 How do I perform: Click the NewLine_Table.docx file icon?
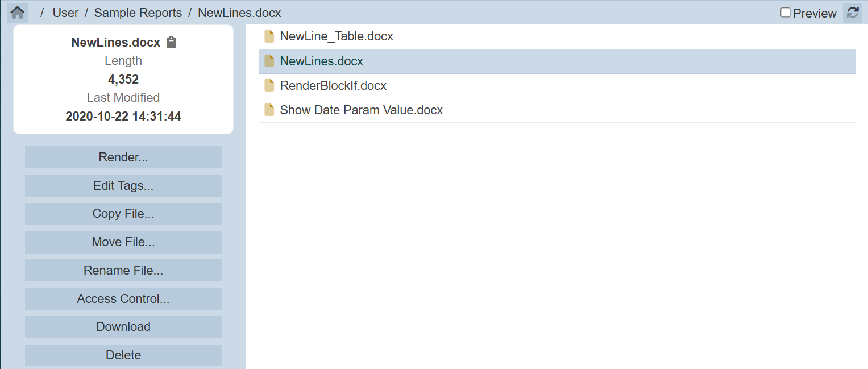click(x=269, y=37)
